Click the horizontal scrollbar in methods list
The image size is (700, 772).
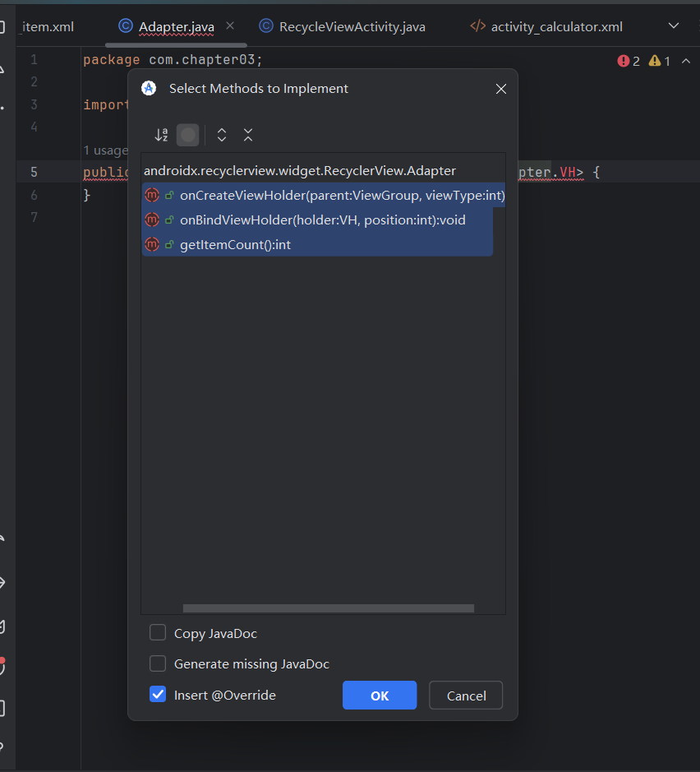[x=329, y=608]
